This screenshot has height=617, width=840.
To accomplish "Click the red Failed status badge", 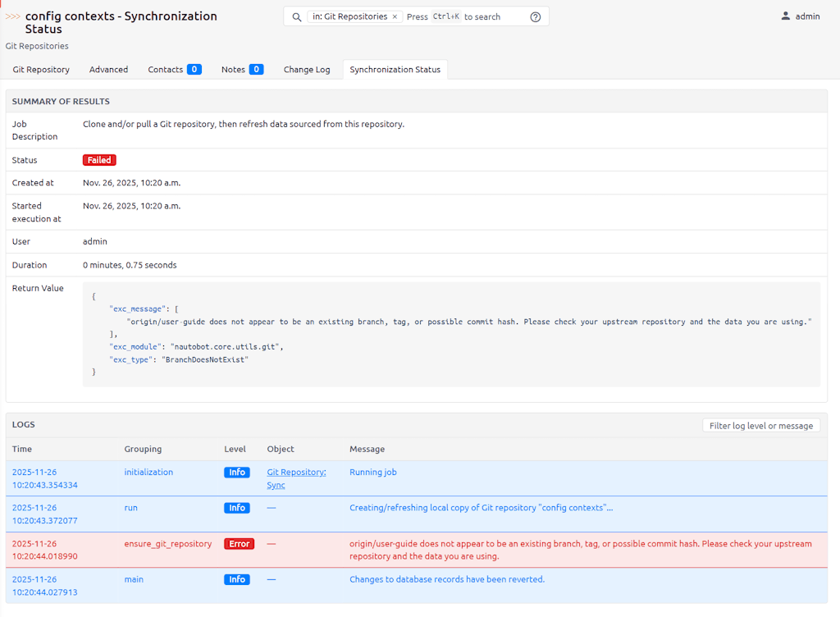I will pyautogui.click(x=99, y=160).
